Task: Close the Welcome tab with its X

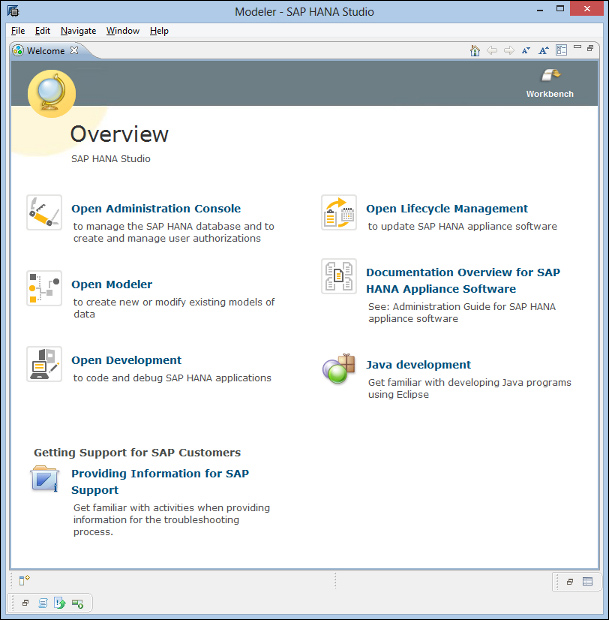Action: (74, 50)
